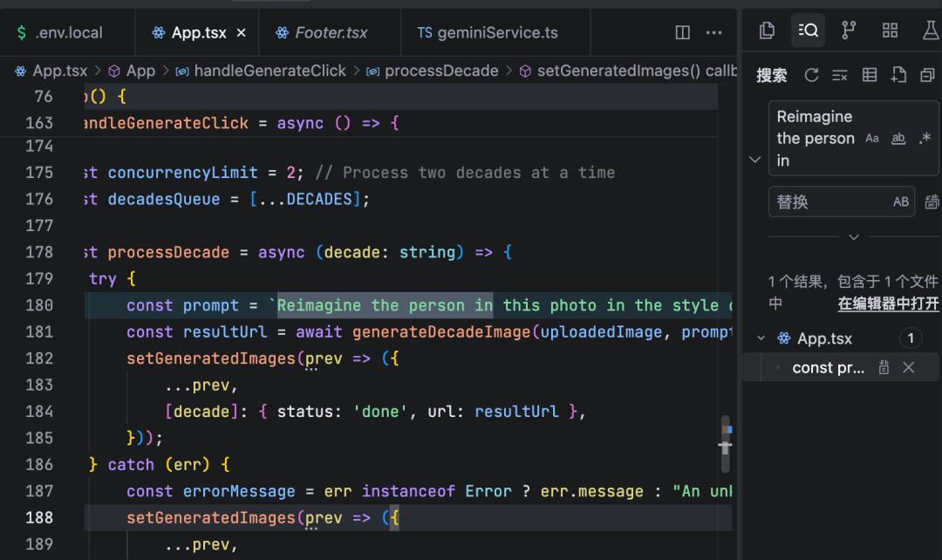Open the Explorer files view icon
The width and height of the screenshot is (942, 560).
[x=767, y=31]
